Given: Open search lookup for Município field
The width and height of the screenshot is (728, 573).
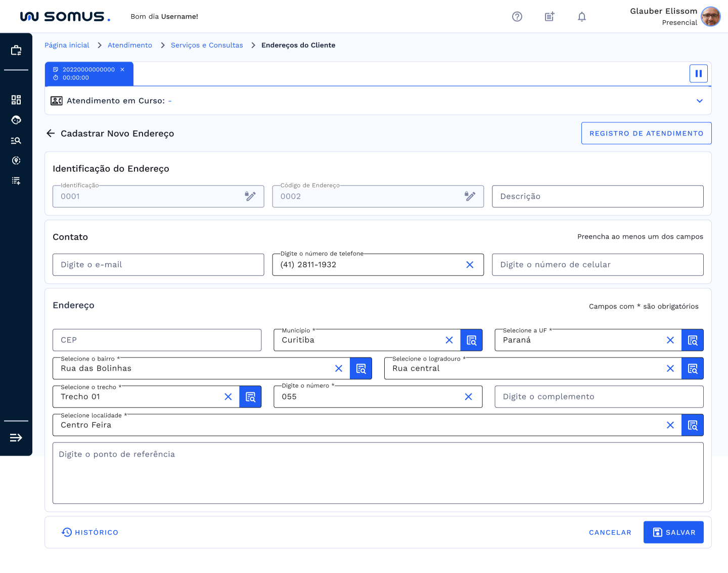Looking at the screenshot, I should (471, 340).
